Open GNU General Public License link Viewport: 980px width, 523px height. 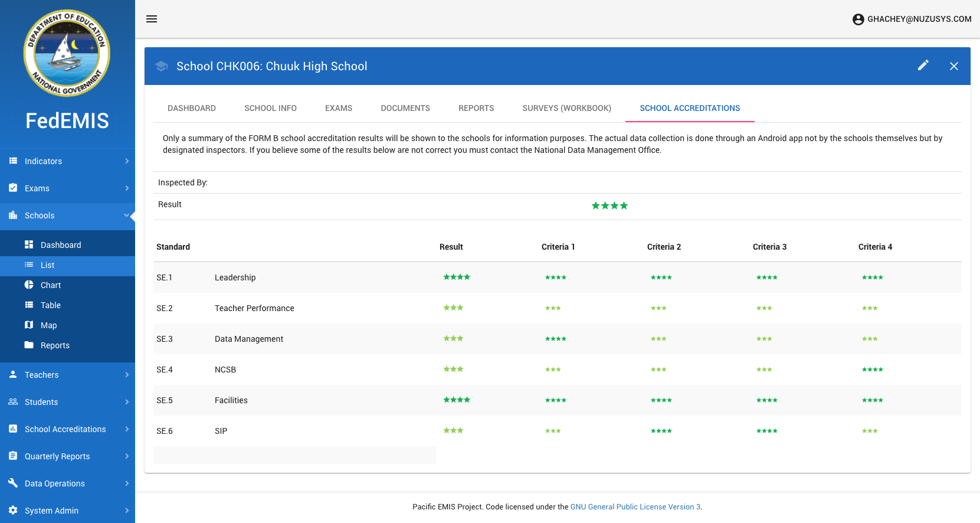pos(635,507)
